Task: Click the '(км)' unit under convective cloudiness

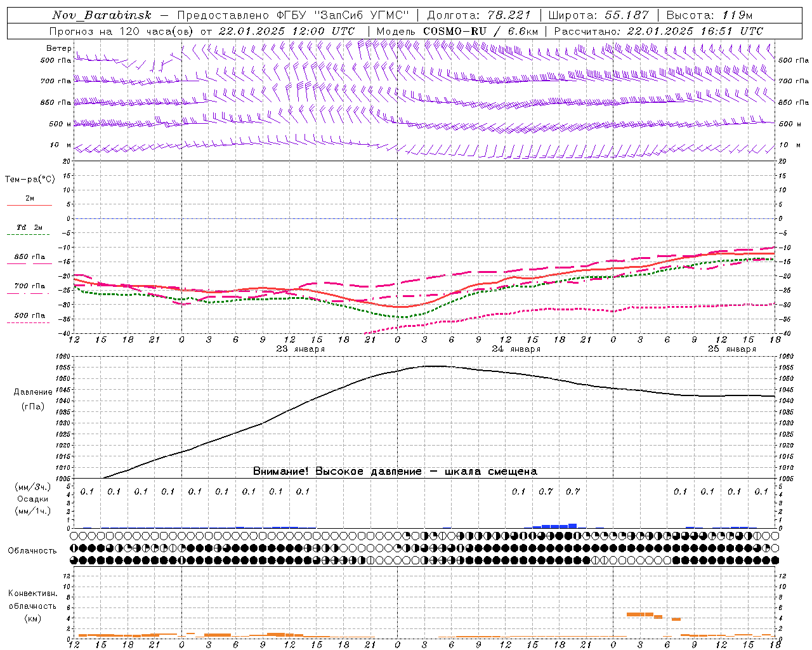Action: pyautogui.click(x=33, y=618)
